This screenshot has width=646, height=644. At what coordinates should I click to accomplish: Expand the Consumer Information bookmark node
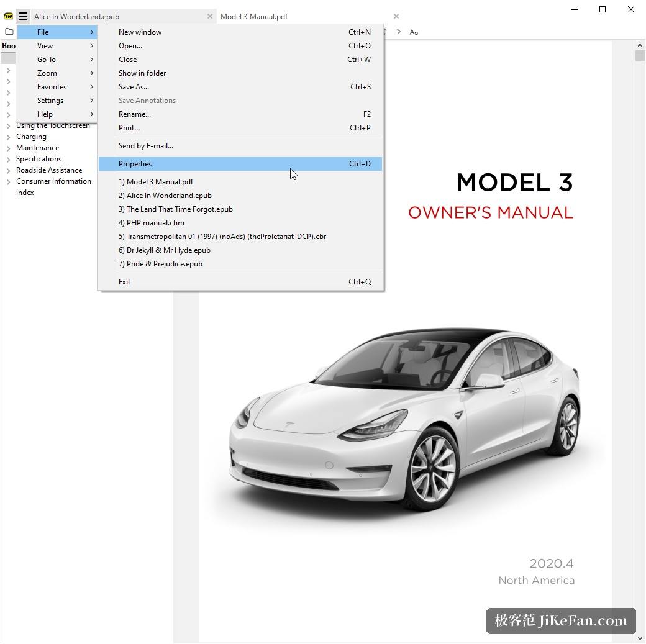[8, 181]
